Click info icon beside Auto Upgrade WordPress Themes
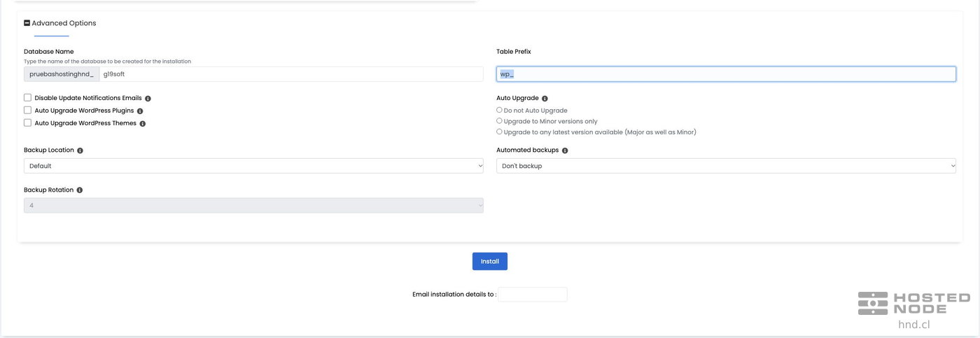This screenshot has width=980, height=338. (x=143, y=124)
